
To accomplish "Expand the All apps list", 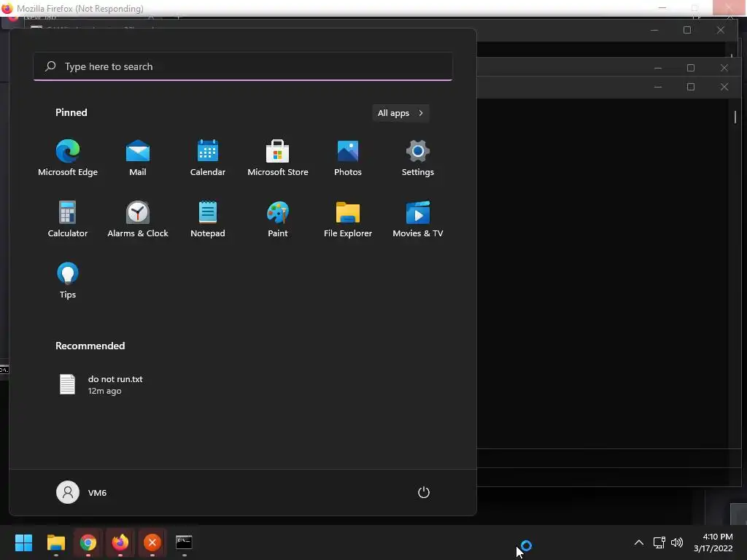I will tap(400, 113).
